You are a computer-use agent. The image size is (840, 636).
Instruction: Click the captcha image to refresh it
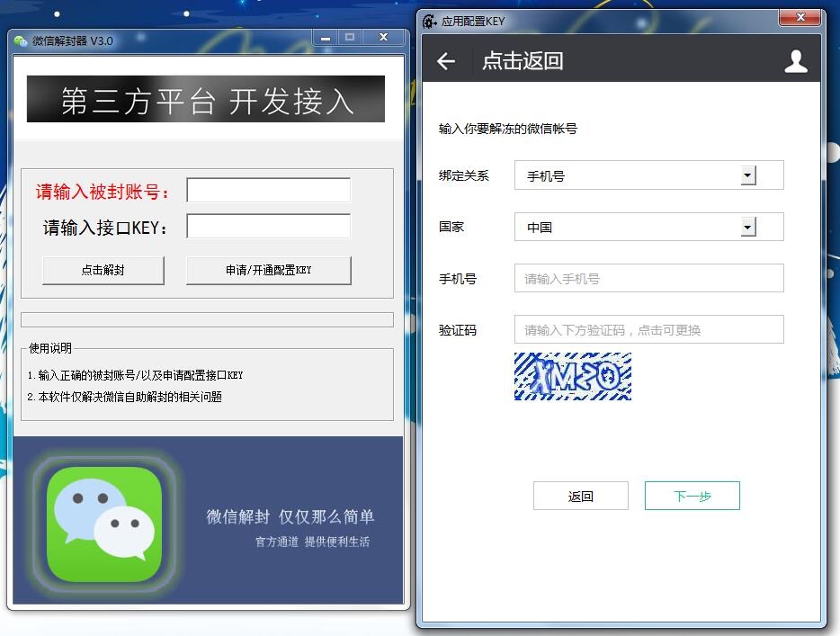click(573, 376)
